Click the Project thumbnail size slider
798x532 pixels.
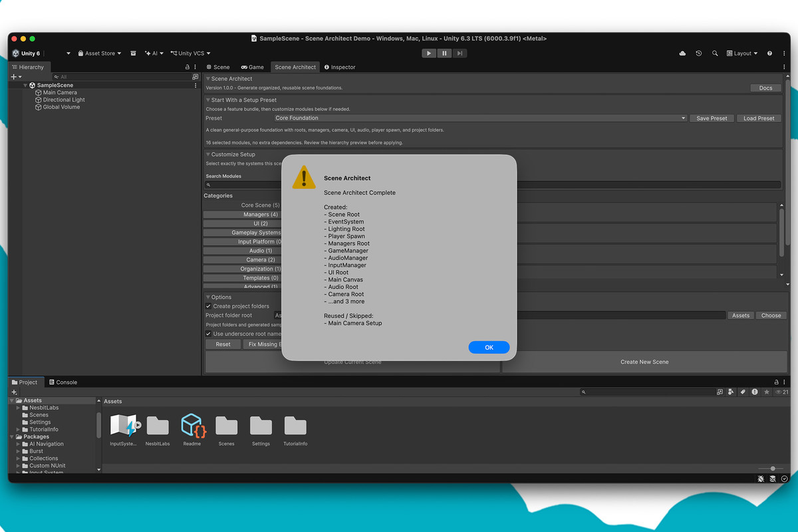771,469
